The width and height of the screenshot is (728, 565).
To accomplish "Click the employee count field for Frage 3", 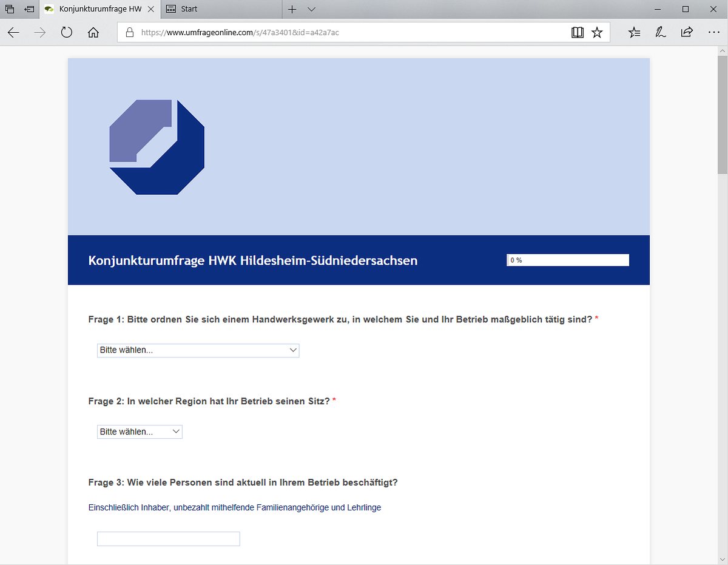I will (x=168, y=539).
